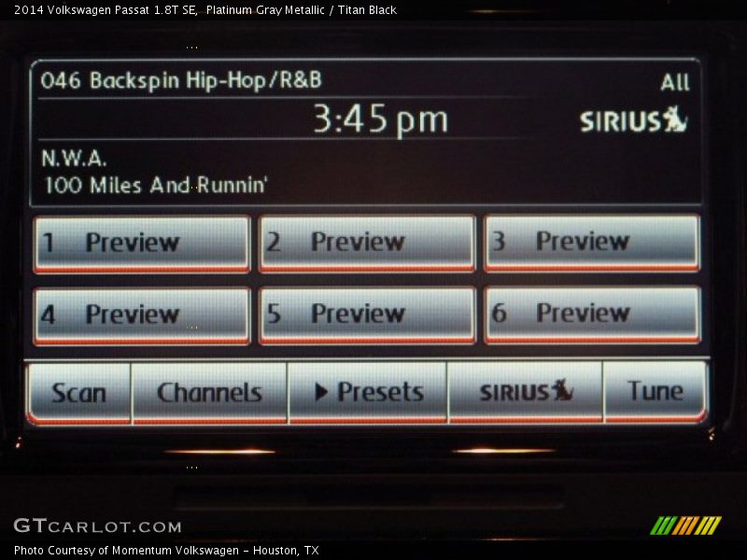Start channel Scan
The width and height of the screenshot is (747, 560).
[78, 393]
